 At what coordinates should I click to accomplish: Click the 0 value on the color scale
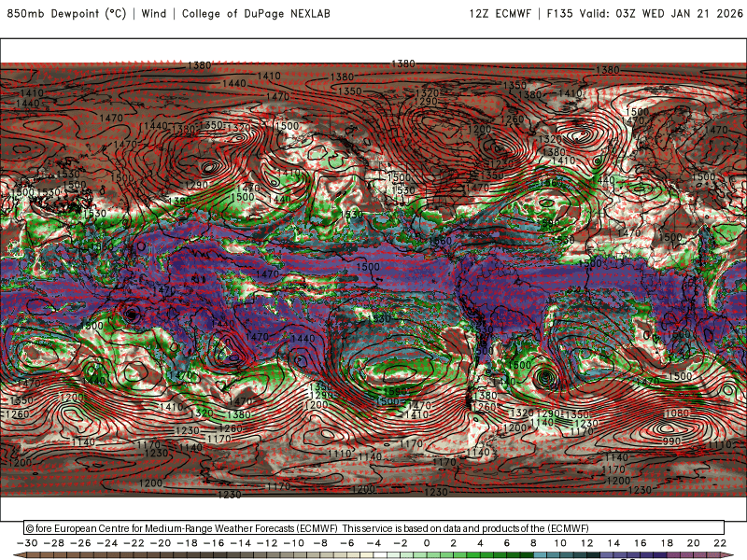click(x=427, y=543)
